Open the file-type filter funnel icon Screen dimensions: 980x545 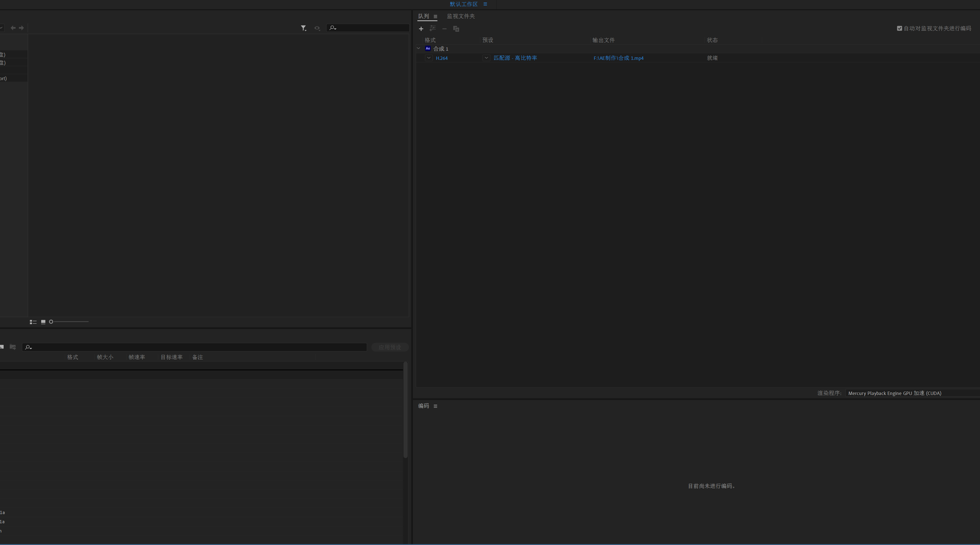coord(304,28)
